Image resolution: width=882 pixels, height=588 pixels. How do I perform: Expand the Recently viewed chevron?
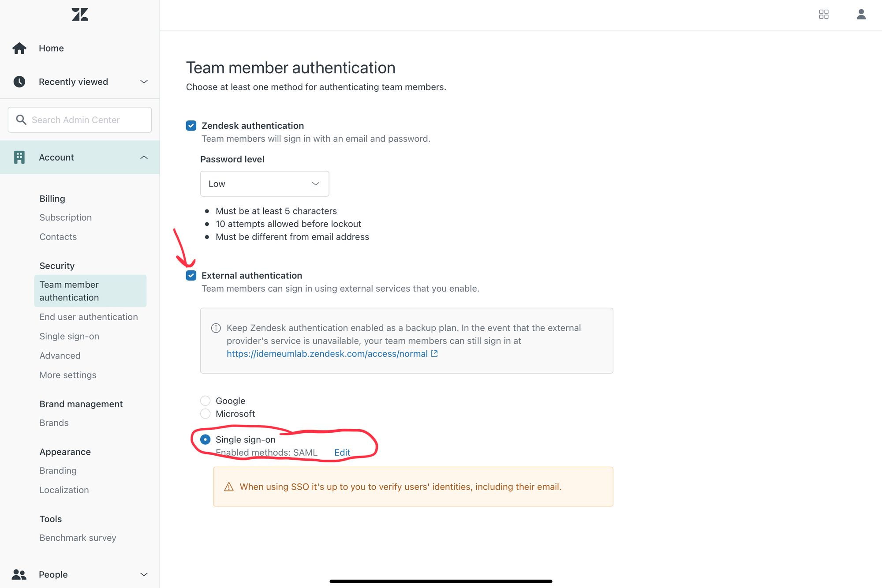[144, 82]
